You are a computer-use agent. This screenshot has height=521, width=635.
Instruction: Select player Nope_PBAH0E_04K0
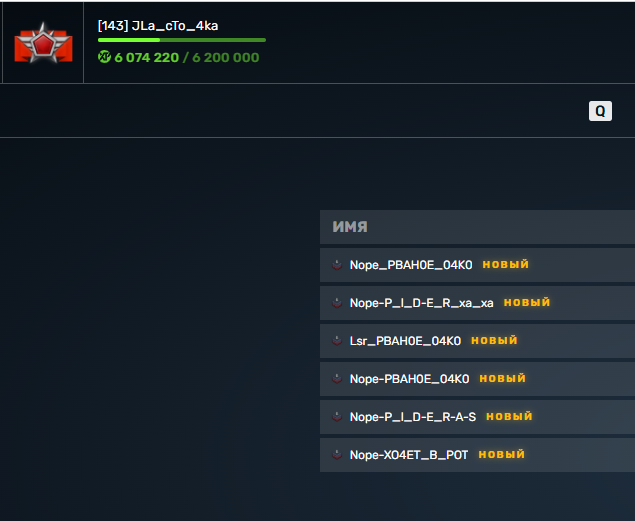[411, 265]
